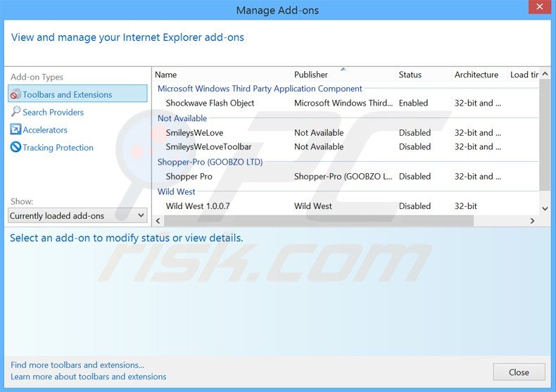Viewport: 556px width, 392px height.
Task: Collapse the Microsoft Windows Third Party Application Component group
Action: click(x=260, y=89)
